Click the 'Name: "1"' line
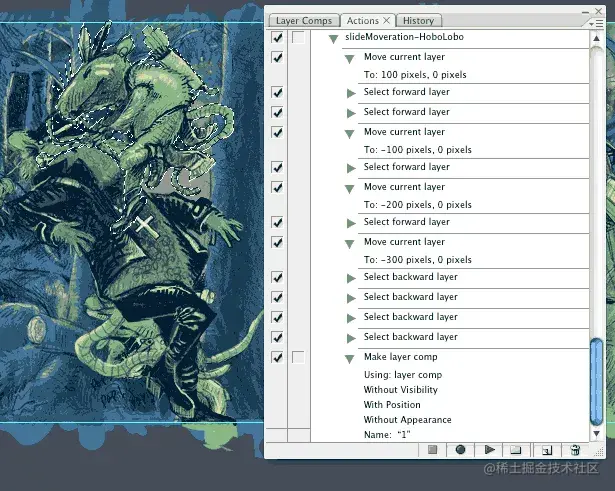615x491 pixels. pos(387,435)
